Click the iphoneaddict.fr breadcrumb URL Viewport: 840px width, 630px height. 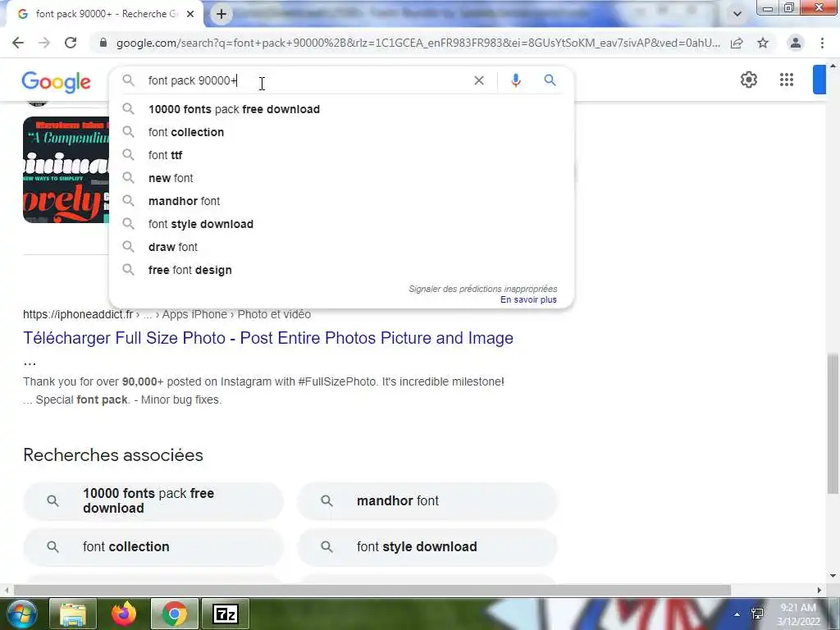(x=167, y=314)
